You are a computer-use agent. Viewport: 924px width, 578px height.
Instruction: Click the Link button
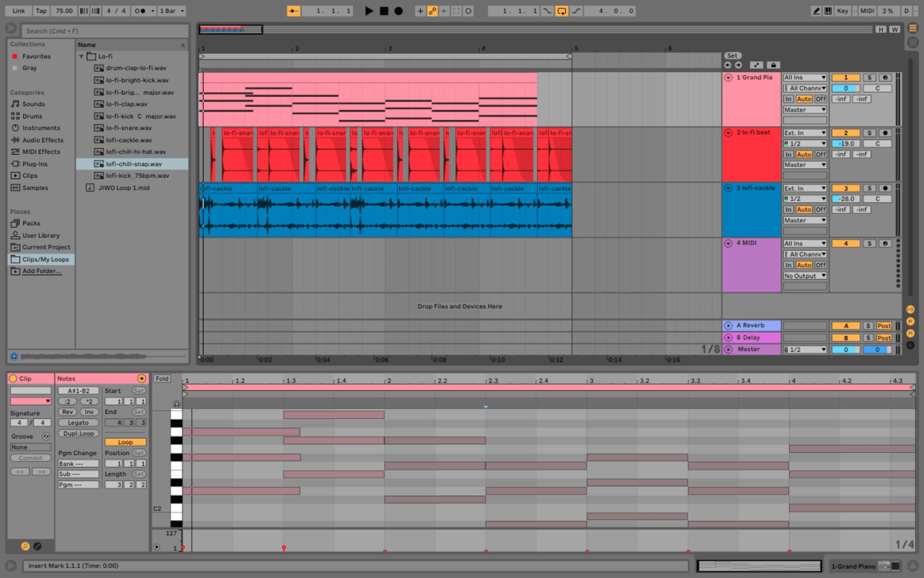point(19,11)
